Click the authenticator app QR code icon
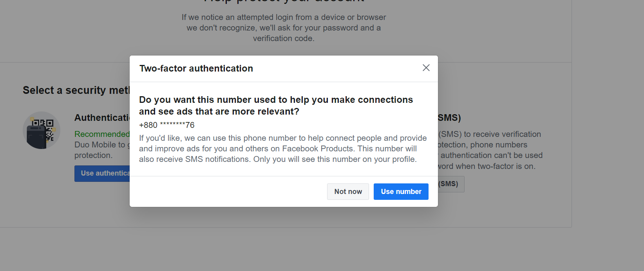The image size is (644, 271). point(42,130)
